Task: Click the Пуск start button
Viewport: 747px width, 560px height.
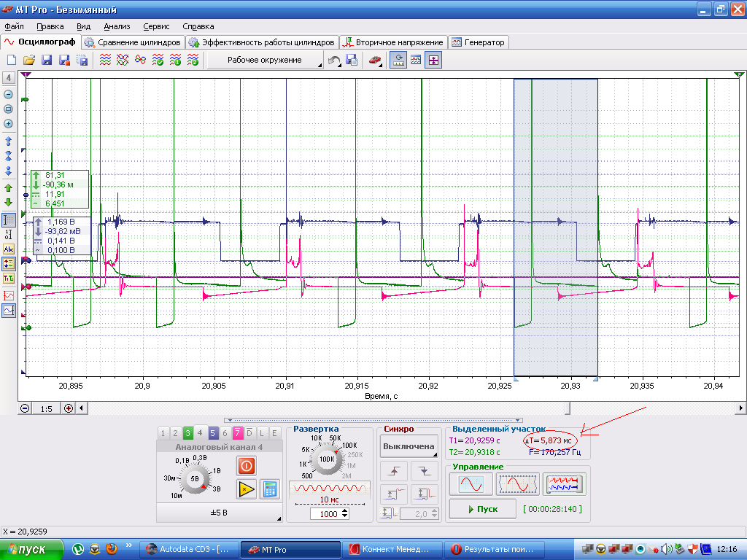Action: [483, 509]
